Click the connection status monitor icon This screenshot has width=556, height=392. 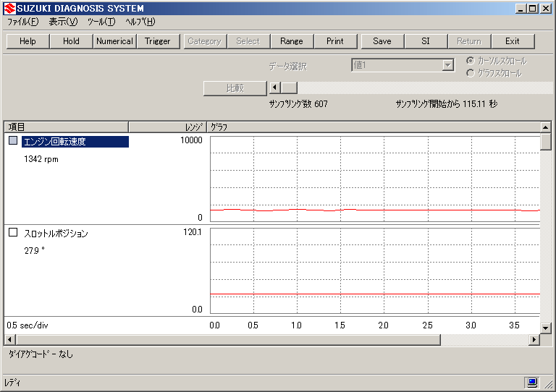coord(532,382)
